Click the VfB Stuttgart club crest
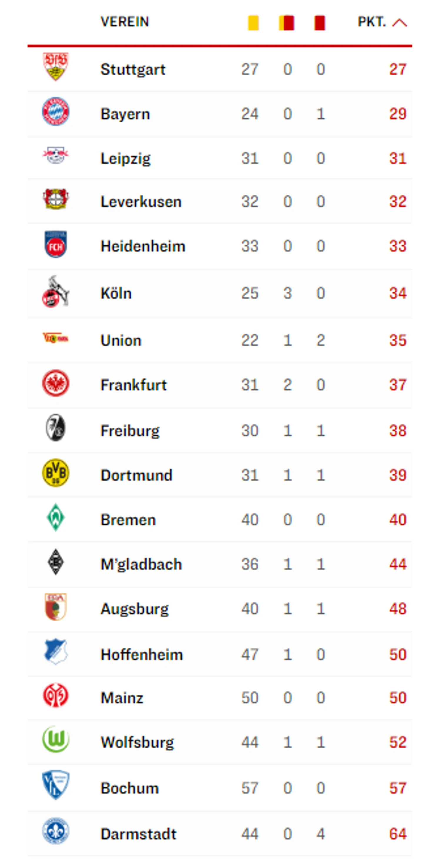Screen dimensions: 429x868 [56, 66]
